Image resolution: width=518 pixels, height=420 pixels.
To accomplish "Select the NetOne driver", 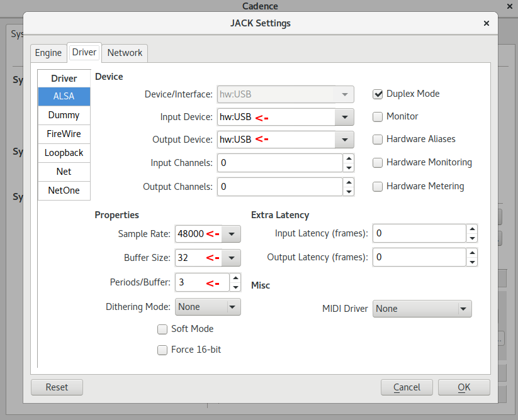I will (x=64, y=191).
